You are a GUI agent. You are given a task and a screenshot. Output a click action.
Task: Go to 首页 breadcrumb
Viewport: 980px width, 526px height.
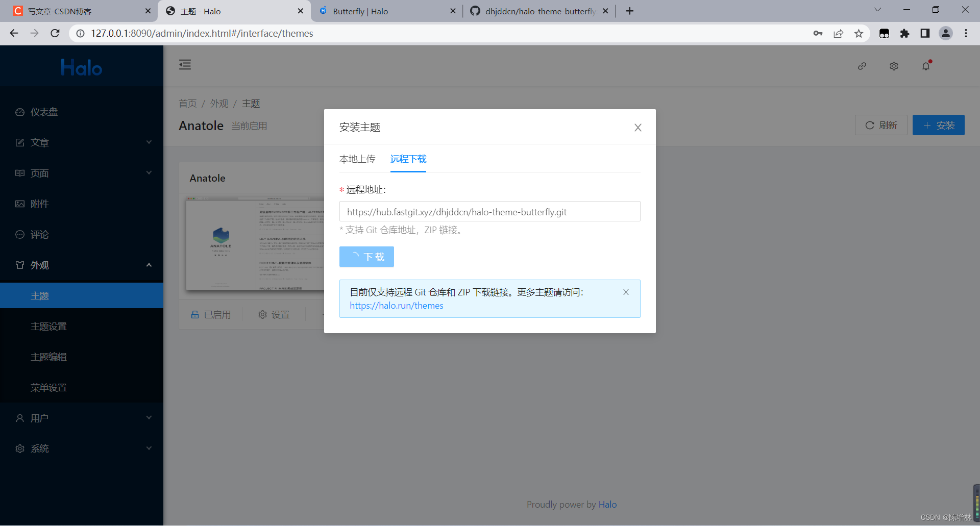click(x=188, y=104)
